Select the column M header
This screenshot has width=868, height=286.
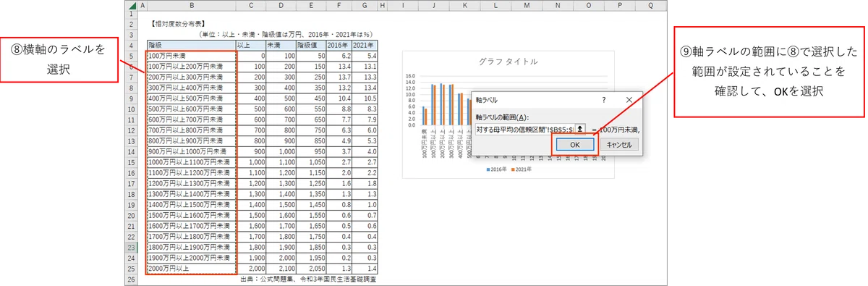527,6
